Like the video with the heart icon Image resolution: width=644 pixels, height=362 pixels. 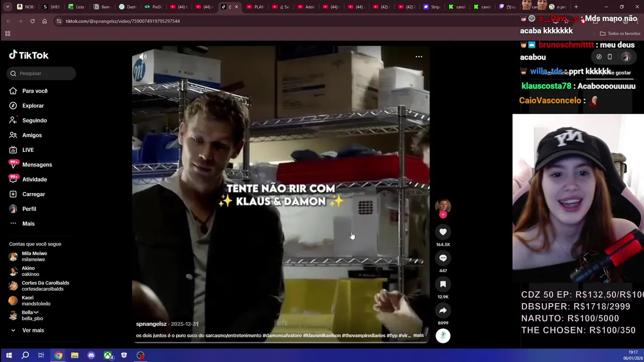click(x=443, y=232)
